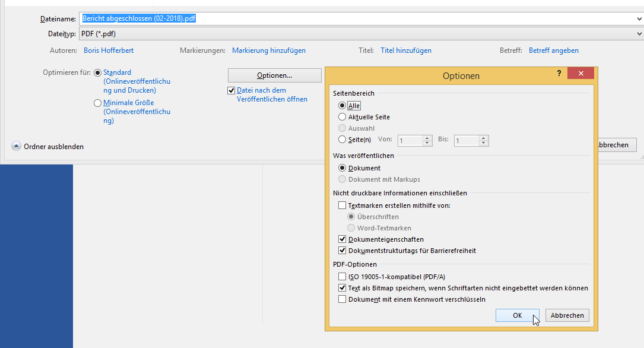The width and height of the screenshot is (644, 348).
Task: Collapse folders with Ordner ausblenden arrow
Action: [x=16, y=146]
